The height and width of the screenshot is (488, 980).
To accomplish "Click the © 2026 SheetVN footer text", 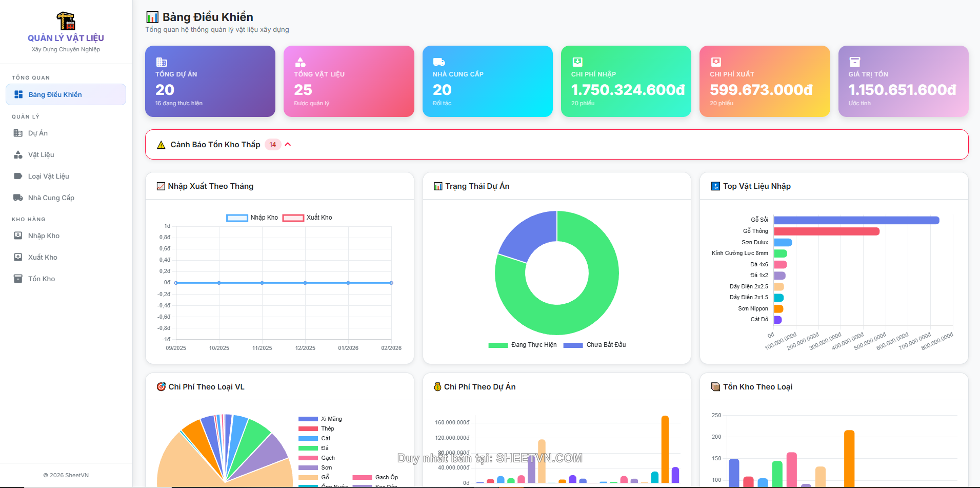I will pyautogui.click(x=66, y=475).
